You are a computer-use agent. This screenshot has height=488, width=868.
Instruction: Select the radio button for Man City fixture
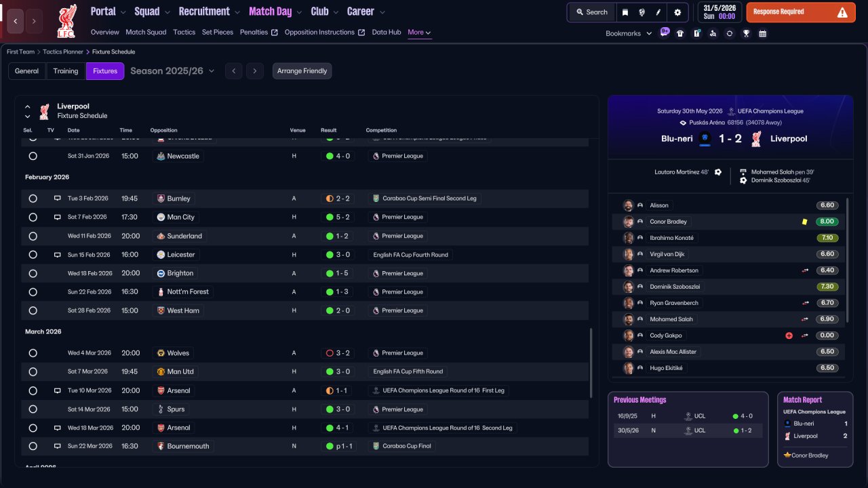33,218
